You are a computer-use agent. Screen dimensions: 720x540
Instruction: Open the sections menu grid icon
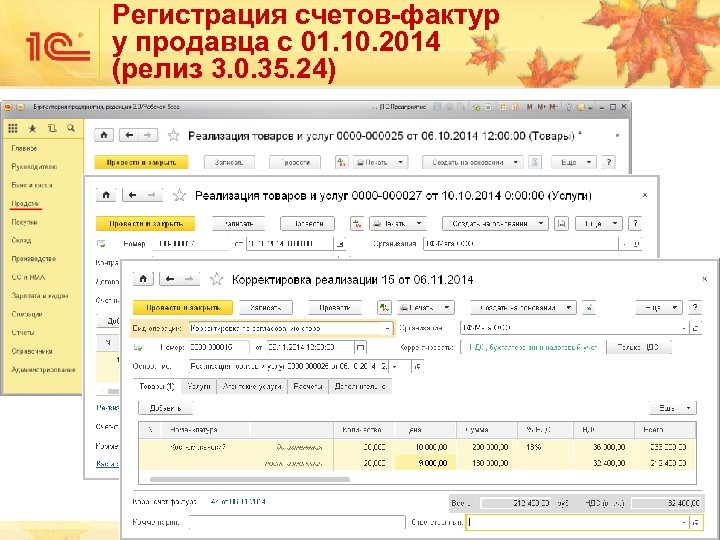[x=13, y=129]
